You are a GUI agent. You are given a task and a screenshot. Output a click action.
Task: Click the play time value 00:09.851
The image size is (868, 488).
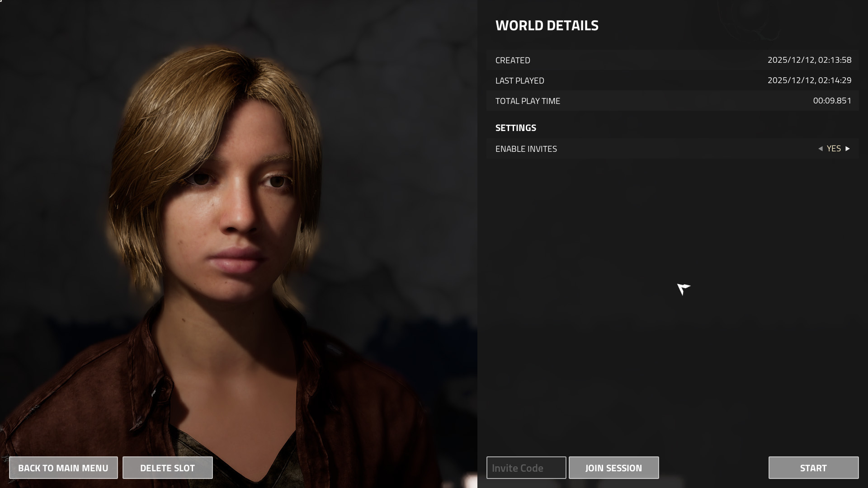pos(832,101)
